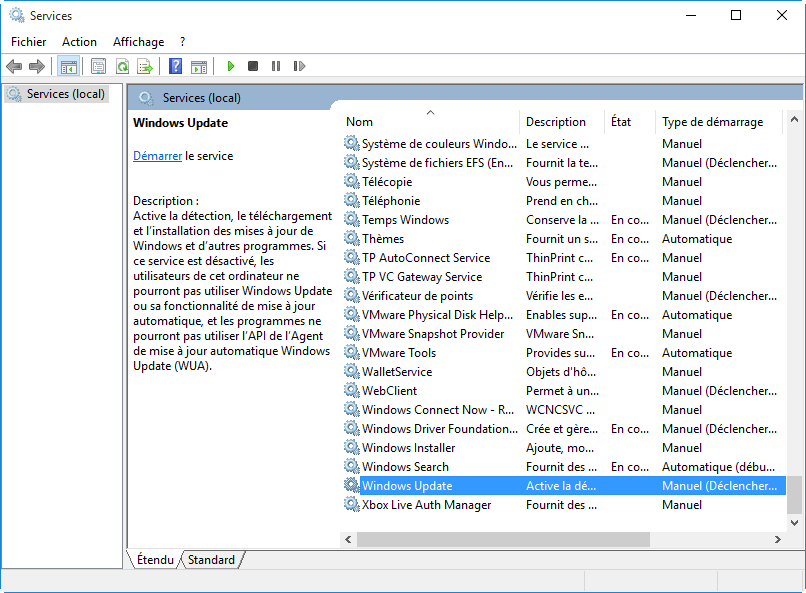806x593 pixels.
Task: Select Services (local) in the left tree
Action: click(x=65, y=94)
